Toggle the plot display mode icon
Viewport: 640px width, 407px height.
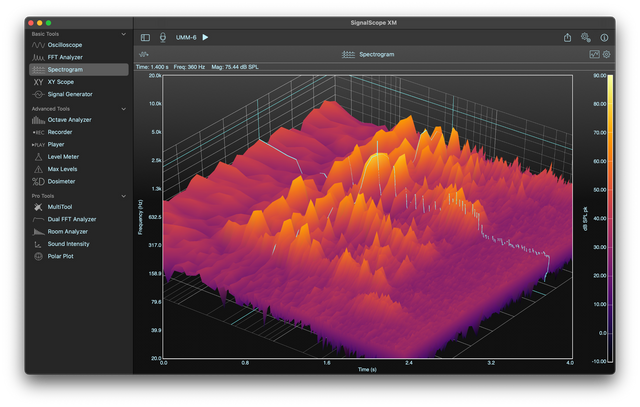(594, 54)
